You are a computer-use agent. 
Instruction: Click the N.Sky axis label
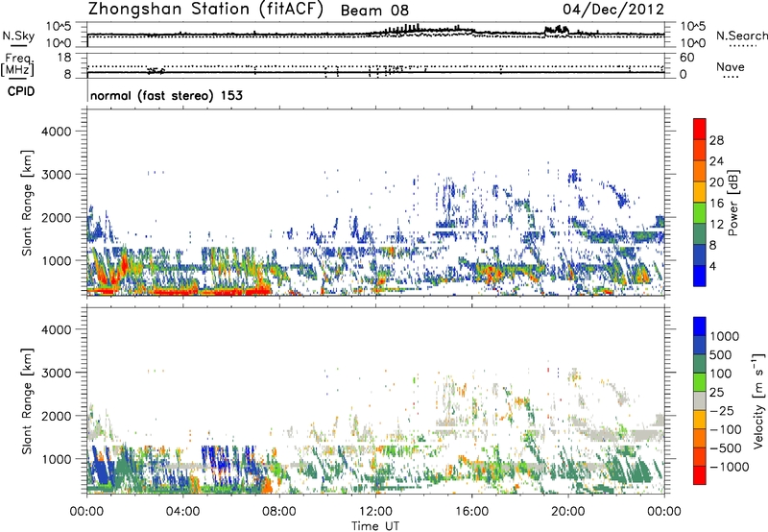18,36
